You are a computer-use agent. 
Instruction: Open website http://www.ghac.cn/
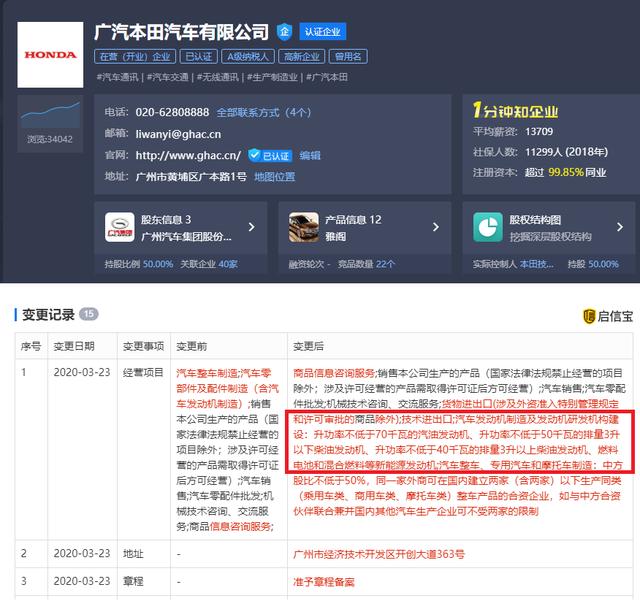tap(188, 155)
